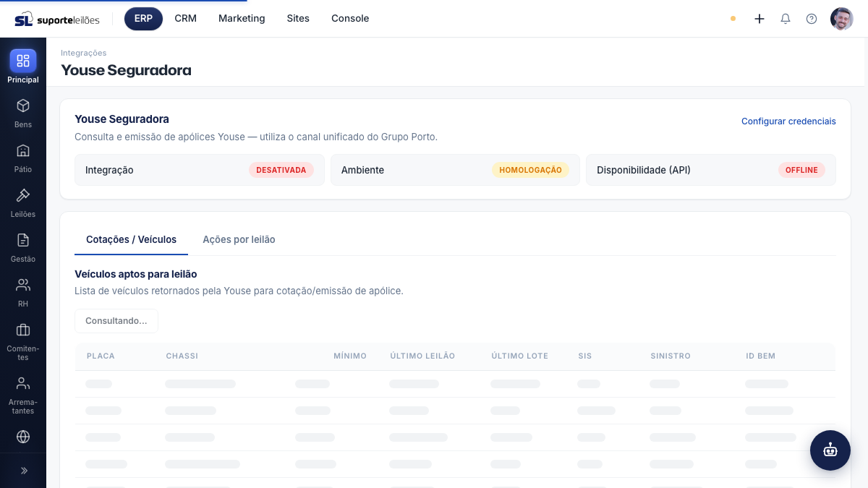Open the Bens box icon
The image size is (868, 488).
pos(23,106)
